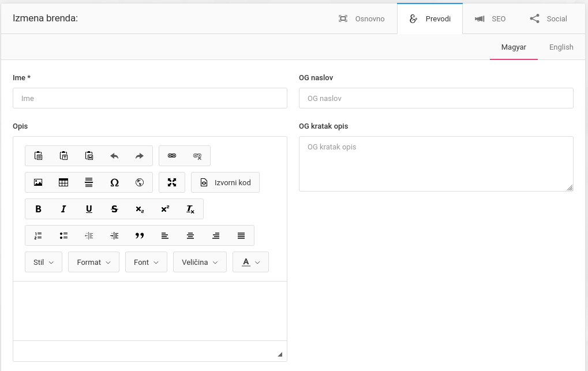The height and width of the screenshot is (371, 588).
Task: Select the English language tab
Action: coord(561,47)
